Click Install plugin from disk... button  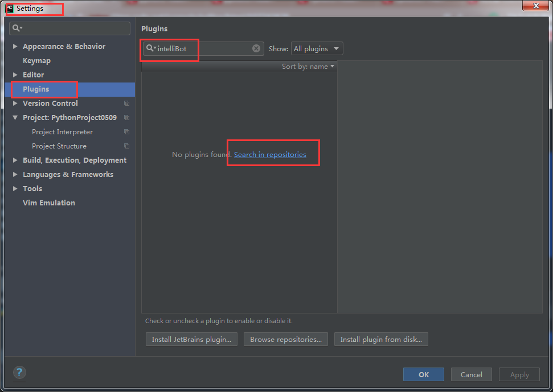(x=381, y=339)
